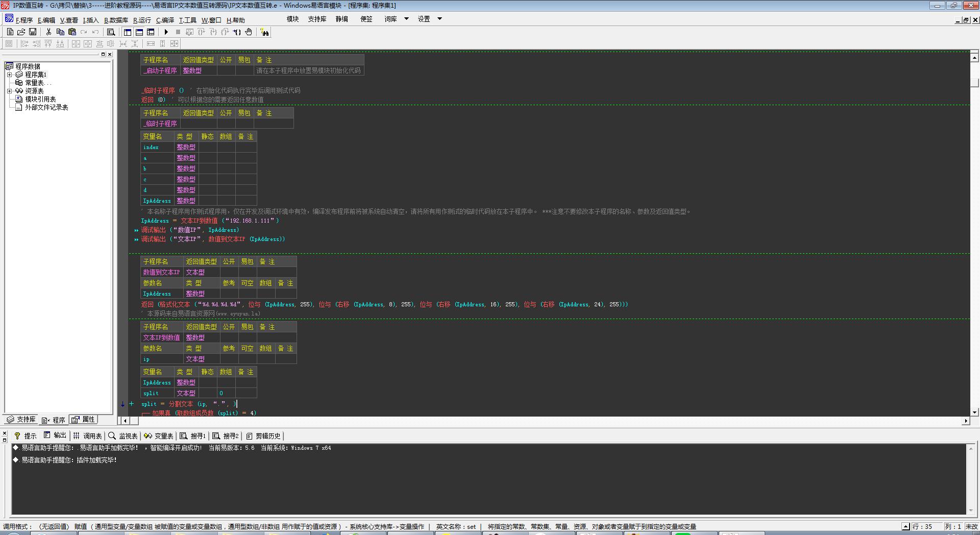The height and width of the screenshot is (535, 980).
Task: Click the run-to-cursor brace icon
Action: pos(237,32)
